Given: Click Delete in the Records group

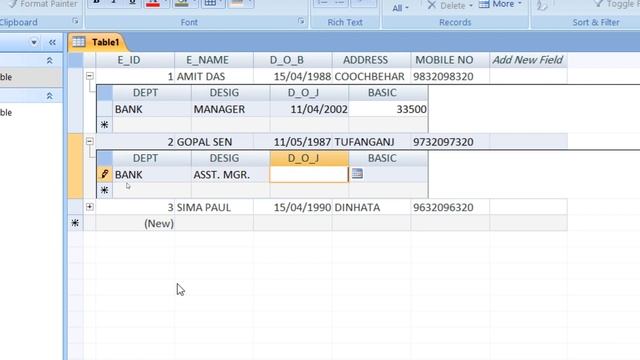Looking at the screenshot, I should click(450, 5).
